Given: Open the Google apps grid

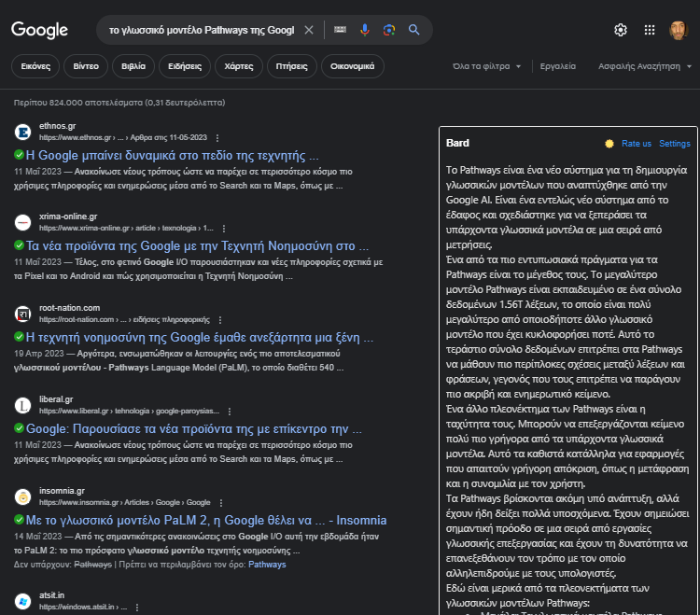Looking at the screenshot, I should click(x=650, y=30).
